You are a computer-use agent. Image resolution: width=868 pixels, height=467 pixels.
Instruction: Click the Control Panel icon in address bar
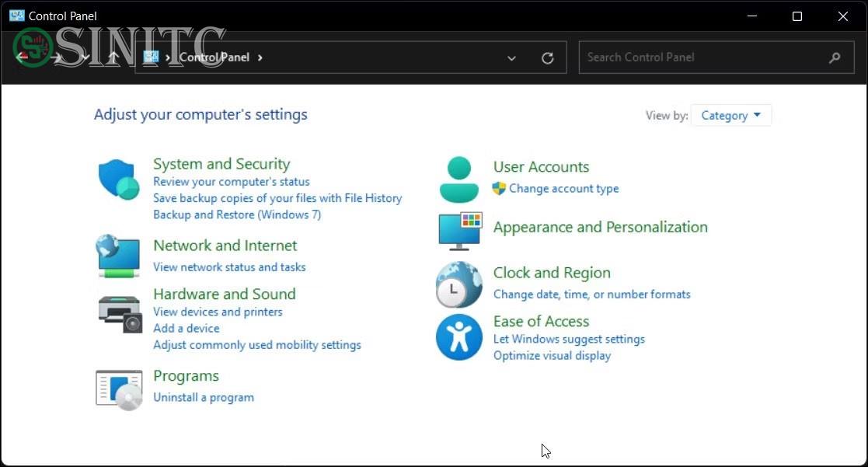click(151, 57)
